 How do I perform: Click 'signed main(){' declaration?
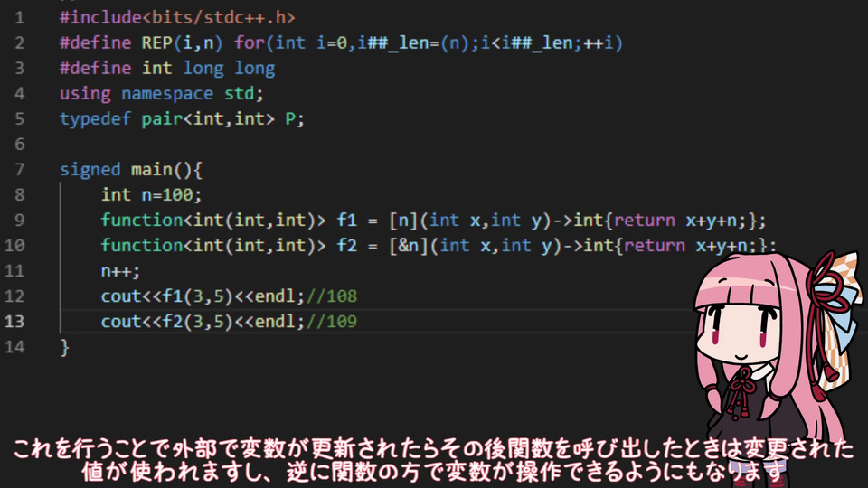click(131, 170)
